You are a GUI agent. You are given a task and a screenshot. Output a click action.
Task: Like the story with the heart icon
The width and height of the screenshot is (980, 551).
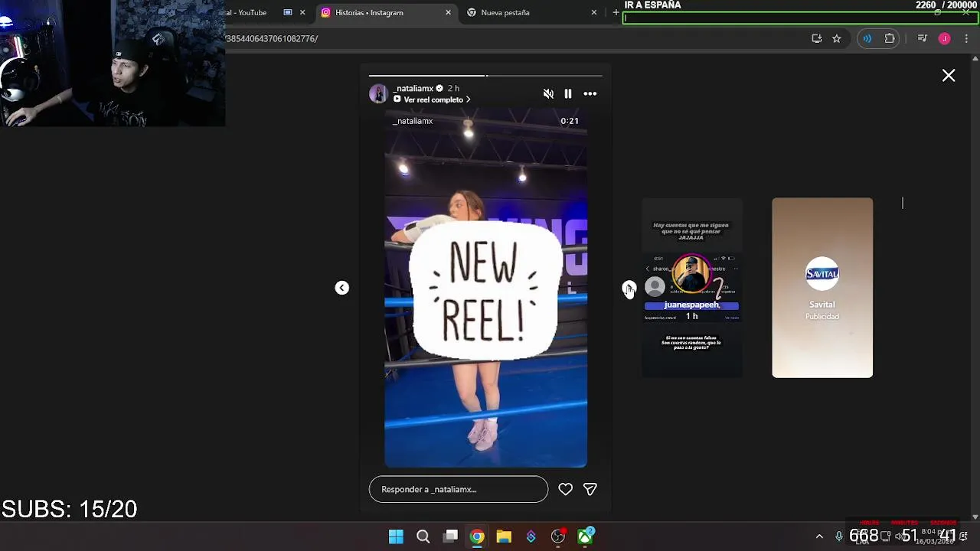pyautogui.click(x=565, y=489)
